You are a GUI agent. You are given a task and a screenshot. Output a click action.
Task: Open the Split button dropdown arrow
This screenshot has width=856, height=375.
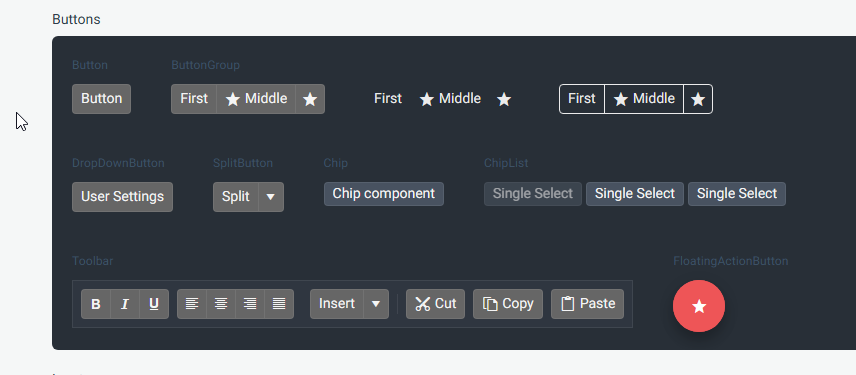(x=271, y=197)
